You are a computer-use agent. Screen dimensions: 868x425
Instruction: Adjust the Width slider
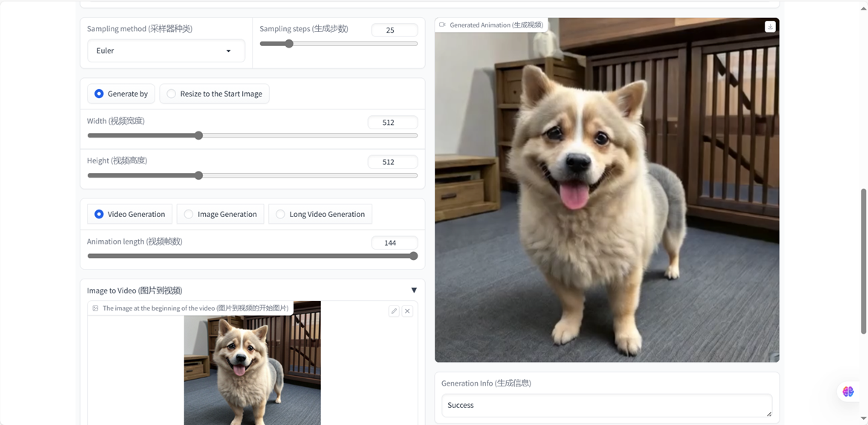click(x=253, y=135)
